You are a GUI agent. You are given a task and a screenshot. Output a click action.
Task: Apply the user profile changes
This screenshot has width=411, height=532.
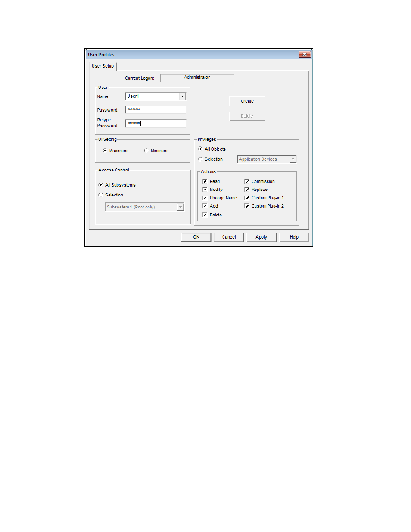pyautogui.click(x=262, y=237)
